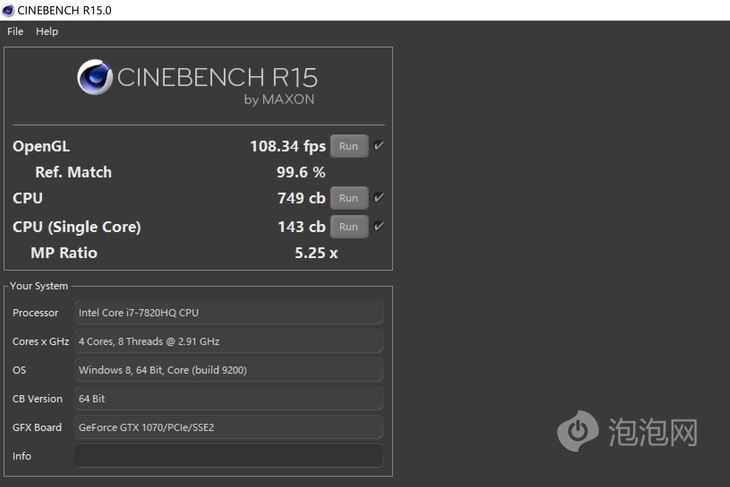This screenshot has width=730, height=487.
Task: Click the Cinebench R15 sphere logo
Action: [x=95, y=77]
